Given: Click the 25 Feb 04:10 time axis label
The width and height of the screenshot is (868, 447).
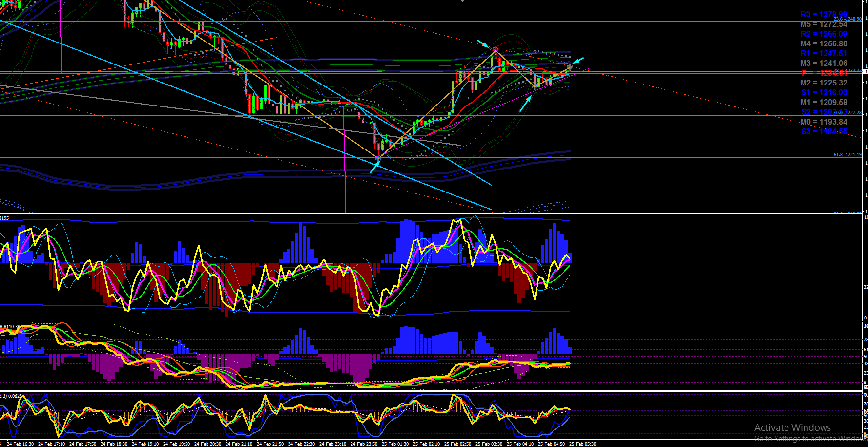Looking at the screenshot, I should pyautogui.click(x=520, y=444).
